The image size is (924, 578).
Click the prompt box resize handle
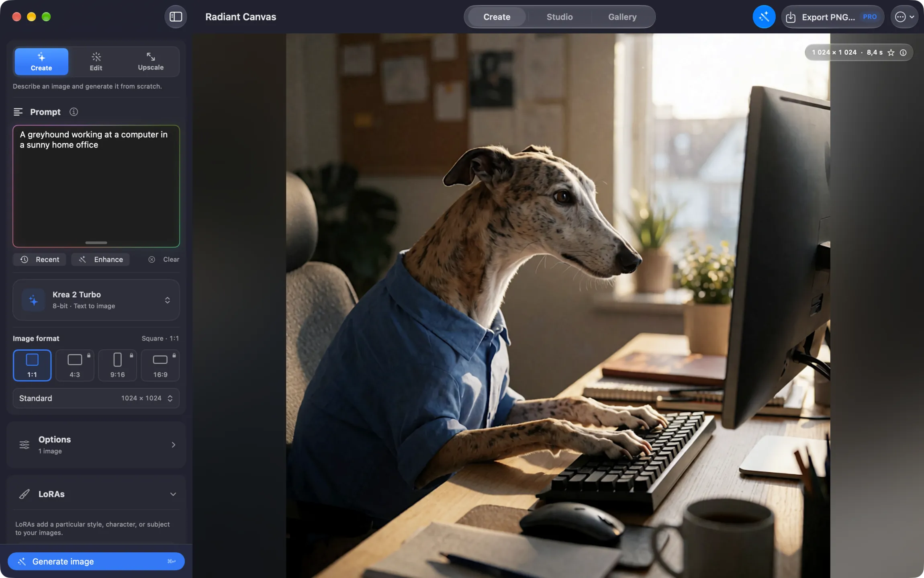[x=96, y=243]
